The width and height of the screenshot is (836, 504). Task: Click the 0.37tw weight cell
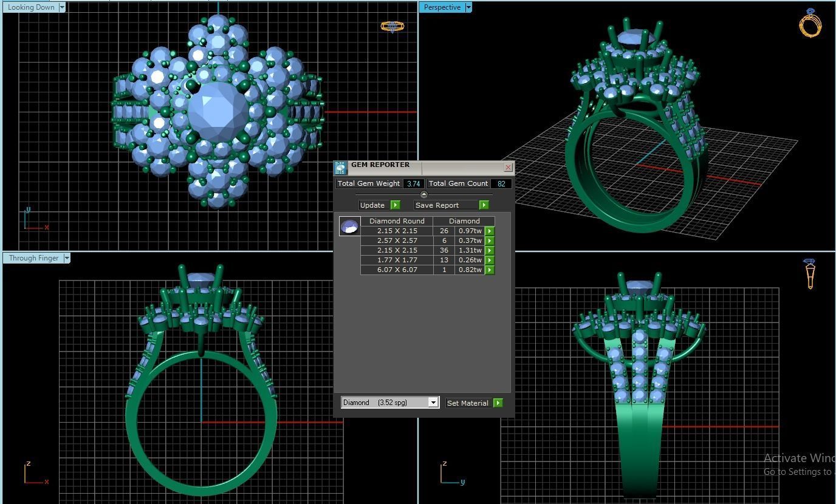click(470, 240)
